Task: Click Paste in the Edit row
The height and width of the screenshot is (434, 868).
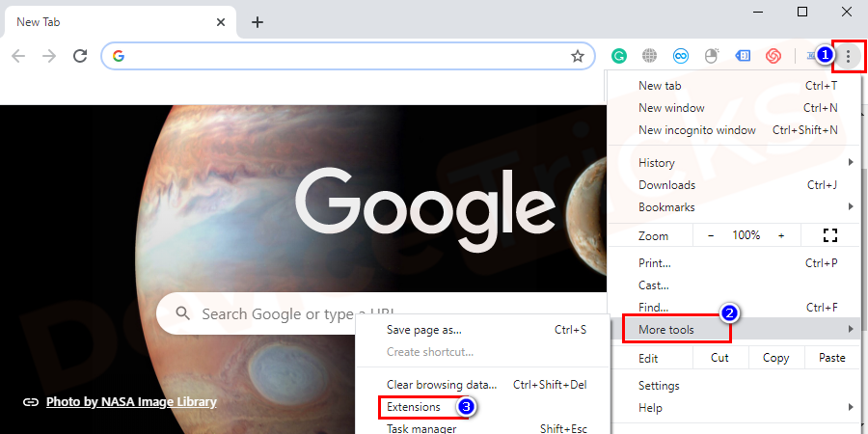Action: click(832, 358)
